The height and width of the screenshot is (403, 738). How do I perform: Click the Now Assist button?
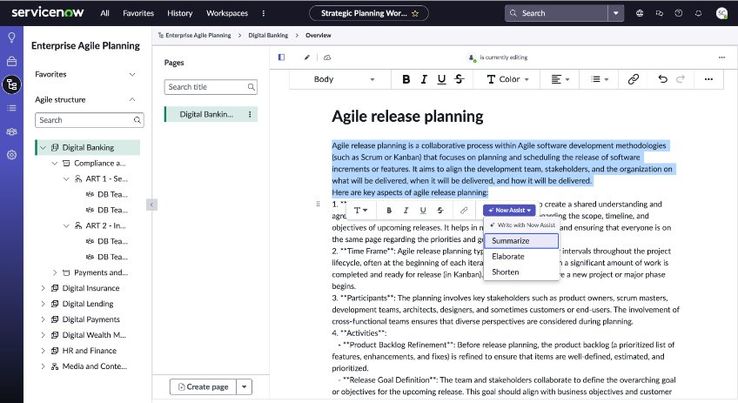coord(508,210)
